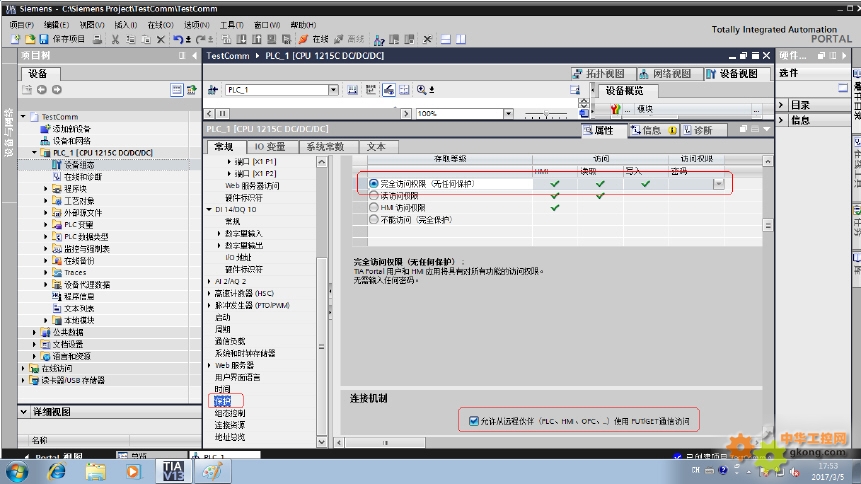
Task: Collapse the 详细视图 details view panel
Action: point(23,411)
